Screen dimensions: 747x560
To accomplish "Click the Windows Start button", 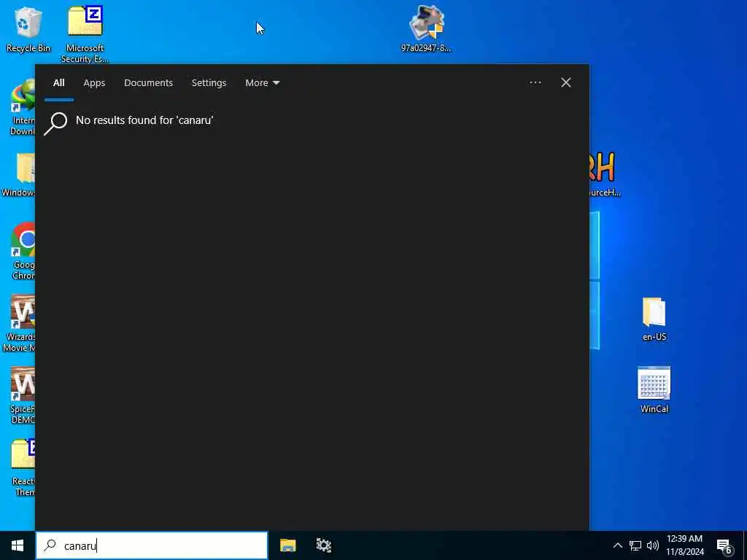I will click(x=18, y=545).
